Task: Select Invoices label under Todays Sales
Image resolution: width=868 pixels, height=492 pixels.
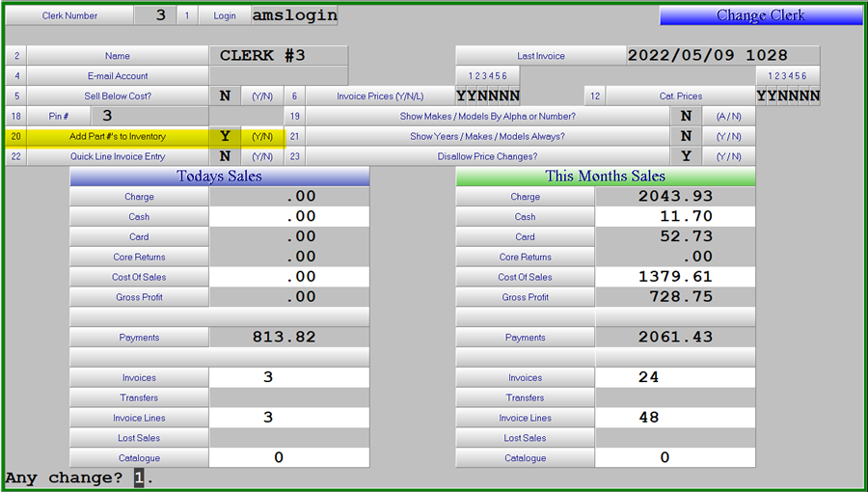Action: coord(139,377)
